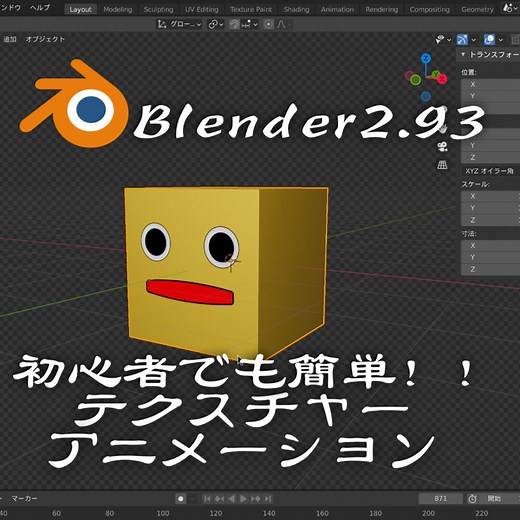520x520 pixels.
Task: Click the pivot point link icon
Action: click(213, 24)
